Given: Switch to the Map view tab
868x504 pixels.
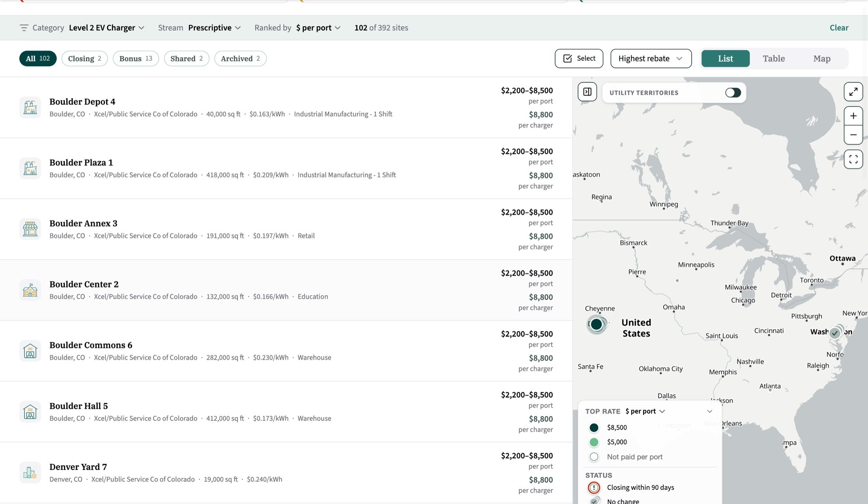Looking at the screenshot, I should [822, 58].
